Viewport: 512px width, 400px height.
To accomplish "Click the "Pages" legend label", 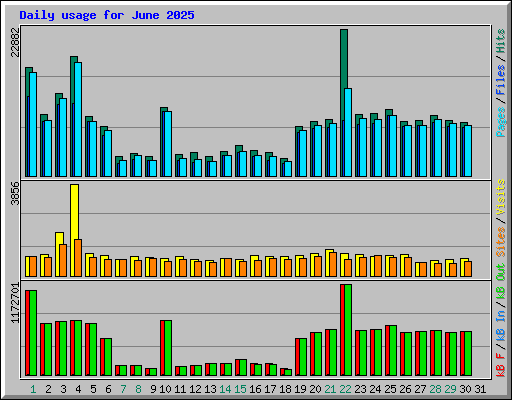I will [x=501, y=122].
